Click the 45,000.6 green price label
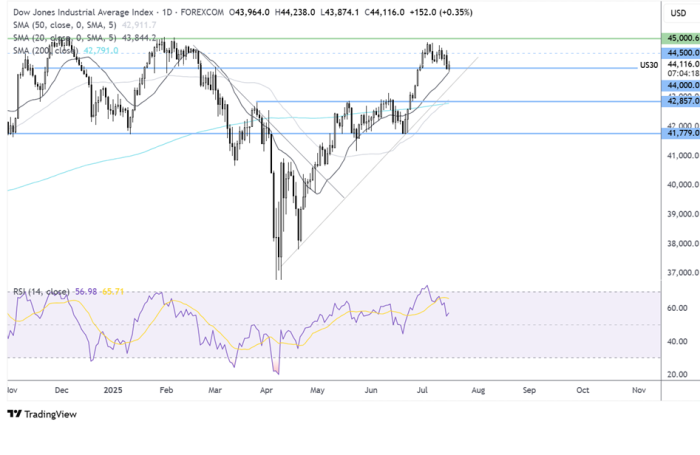Viewport: 700px width, 455px height. point(680,38)
